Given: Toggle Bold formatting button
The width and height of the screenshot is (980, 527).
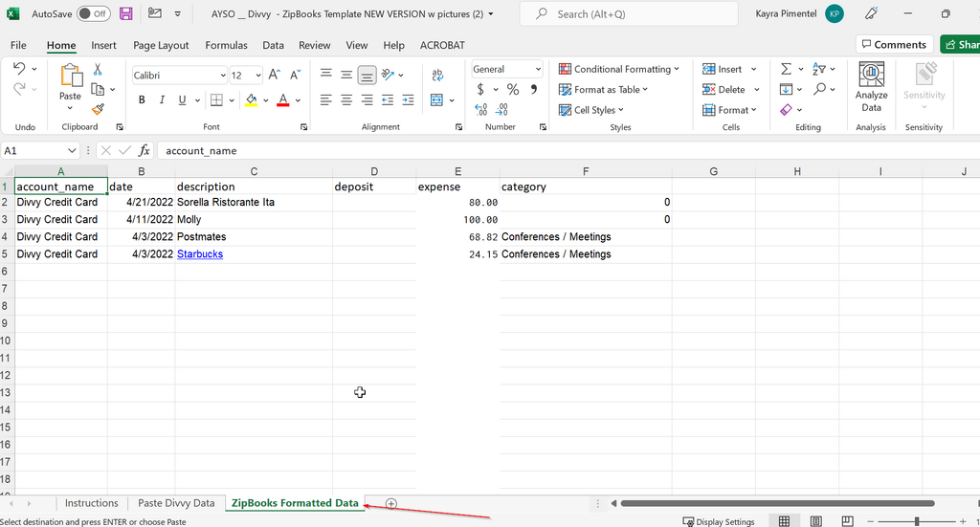Looking at the screenshot, I should click(142, 100).
